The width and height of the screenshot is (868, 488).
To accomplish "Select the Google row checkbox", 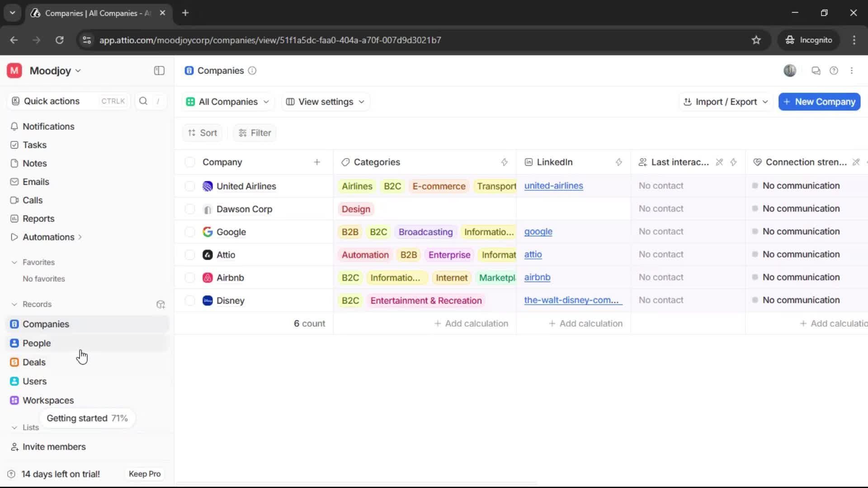I will pos(190,232).
